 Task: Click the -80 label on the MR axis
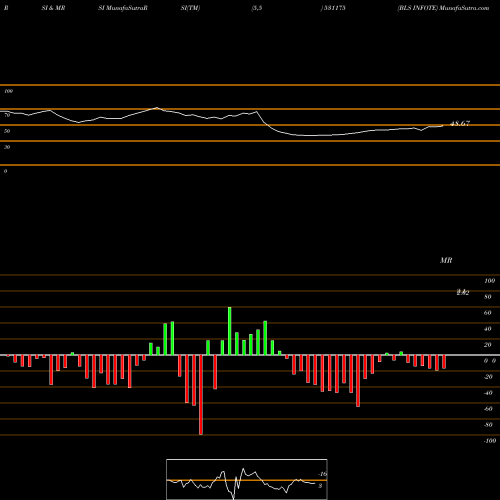488,425
